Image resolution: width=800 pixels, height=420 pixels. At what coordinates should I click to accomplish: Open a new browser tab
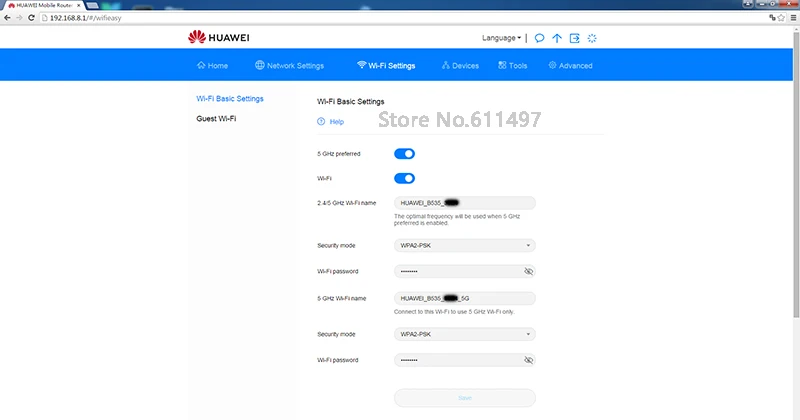click(92, 5)
